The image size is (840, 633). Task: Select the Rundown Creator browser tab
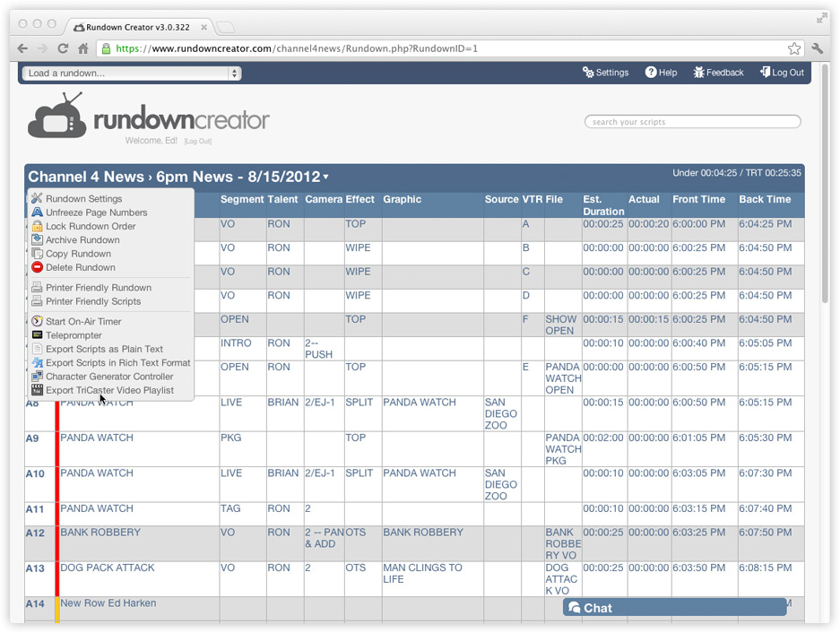pyautogui.click(x=137, y=27)
